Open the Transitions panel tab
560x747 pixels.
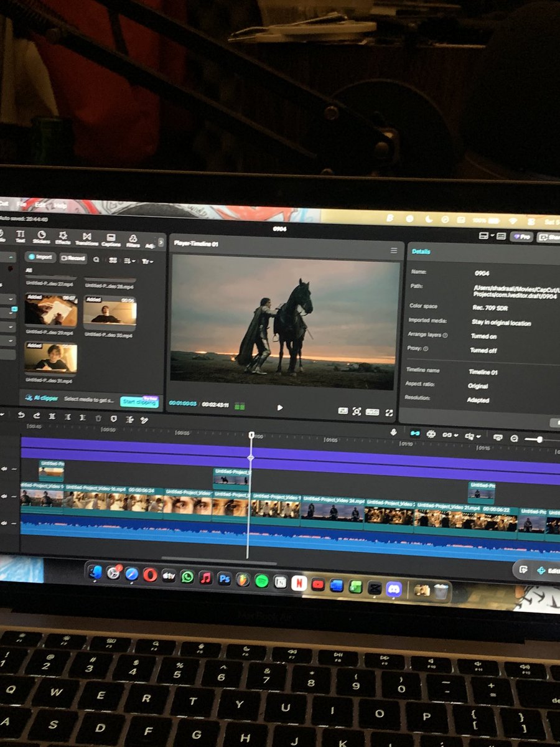tap(86, 239)
